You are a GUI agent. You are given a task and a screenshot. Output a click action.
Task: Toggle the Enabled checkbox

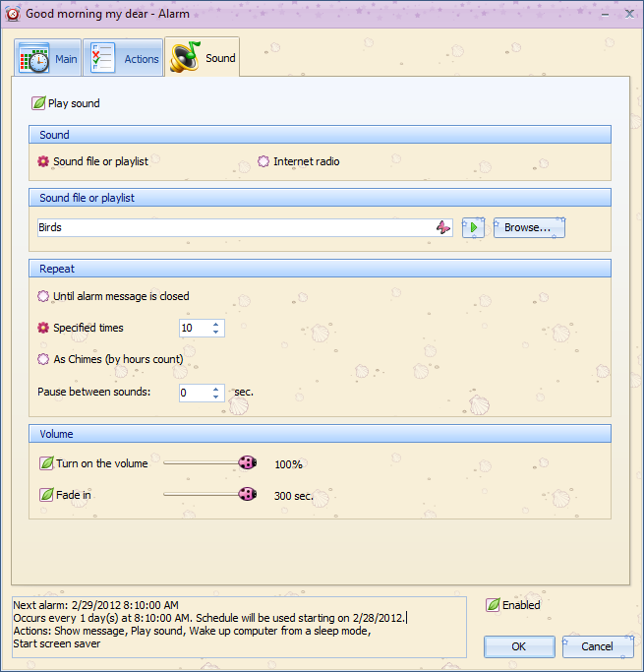(x=493, y=605)
